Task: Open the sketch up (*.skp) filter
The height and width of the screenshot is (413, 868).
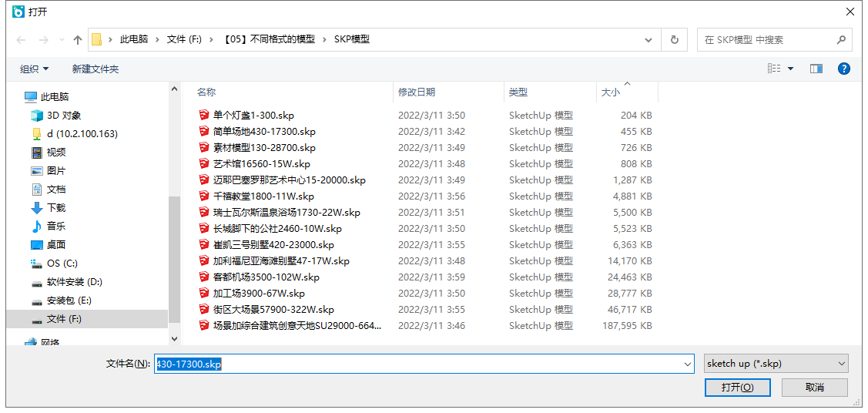Action: [x=776, y=364]
